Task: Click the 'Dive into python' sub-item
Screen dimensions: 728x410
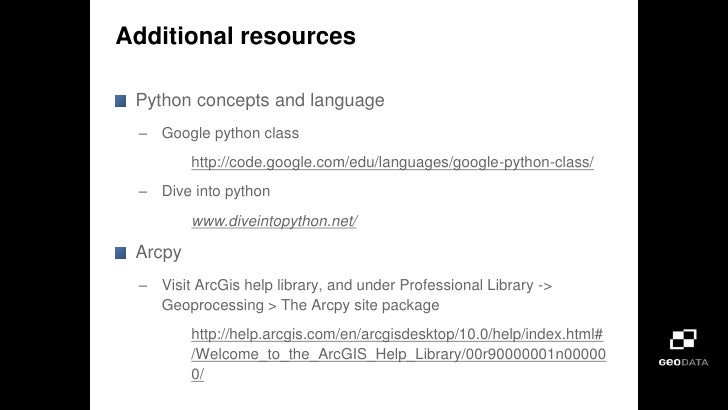Action: 216,191
